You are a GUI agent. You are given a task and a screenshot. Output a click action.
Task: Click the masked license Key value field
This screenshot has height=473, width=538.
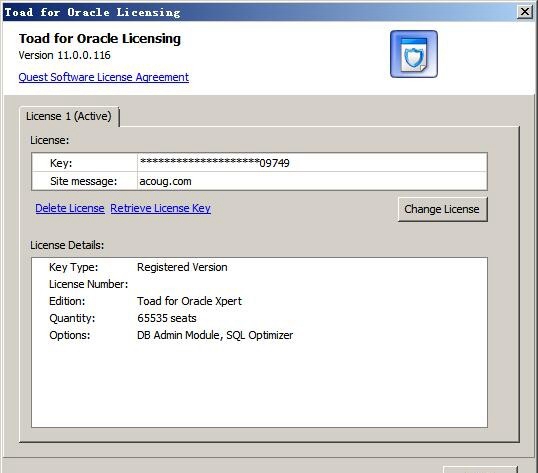click(x=312, y=163)
